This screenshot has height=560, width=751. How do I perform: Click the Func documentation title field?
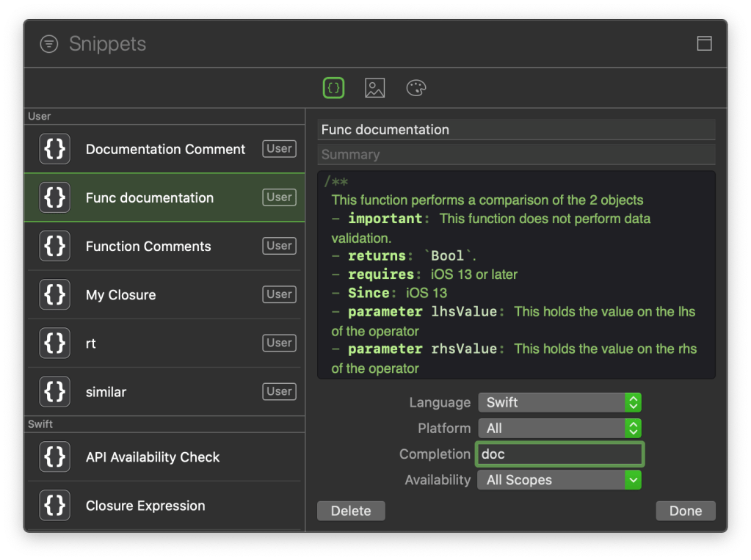pyautogui.click(x=516, y=130)
